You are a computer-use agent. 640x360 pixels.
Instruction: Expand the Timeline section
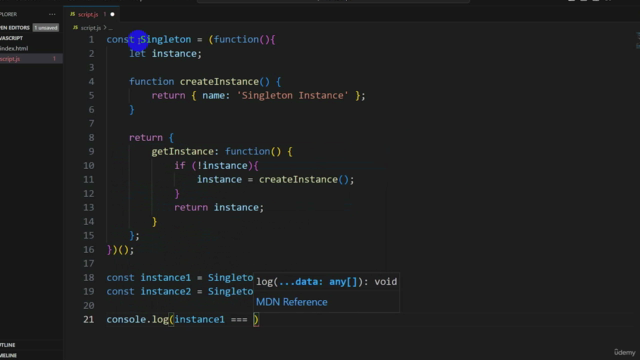[9, 356]
